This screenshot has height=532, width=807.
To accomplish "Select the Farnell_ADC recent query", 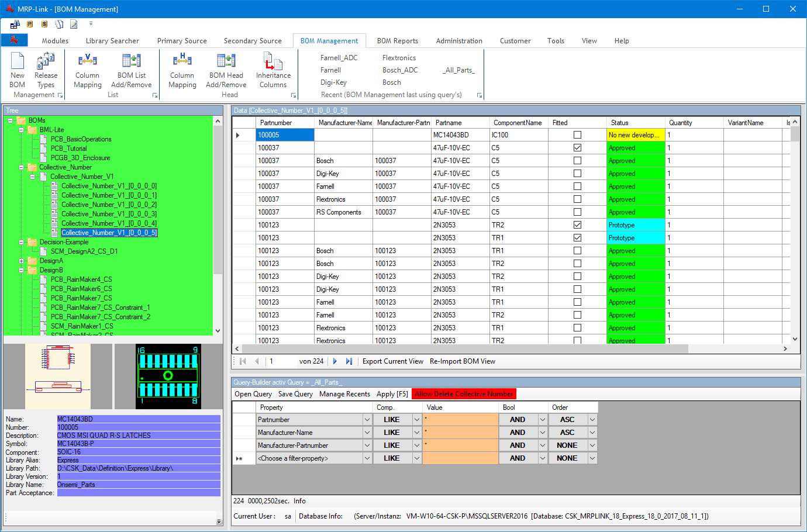I will pos(339,58).
